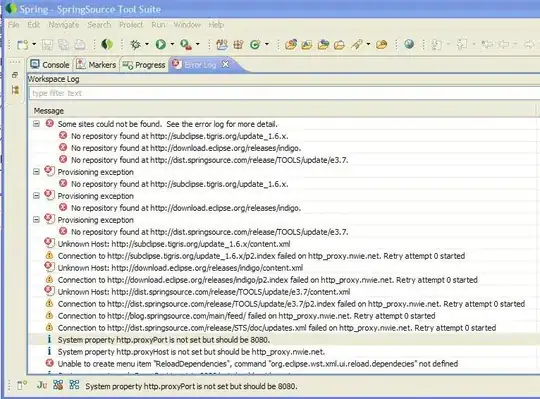
Task: Click the green Run button in toolbar
Action: click(x=160, y=44)
